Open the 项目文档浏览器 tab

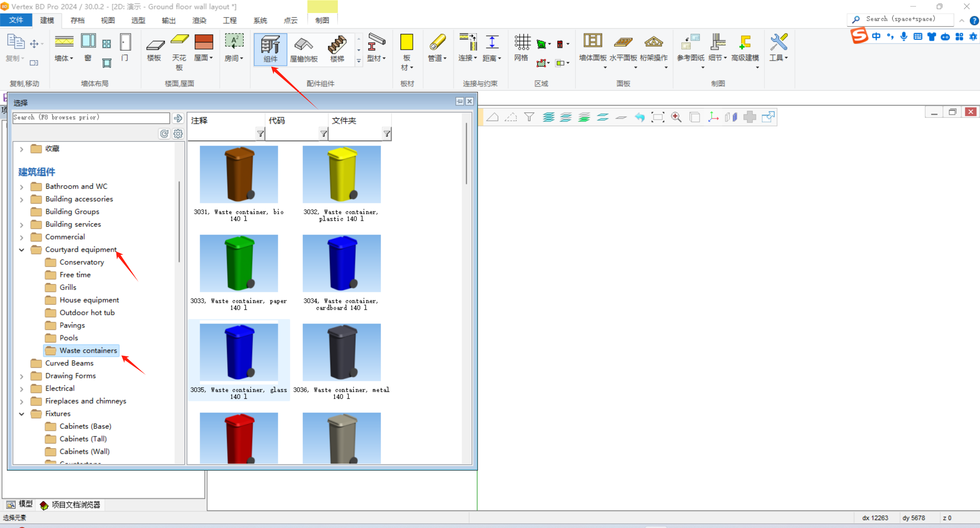click(70, 505)
